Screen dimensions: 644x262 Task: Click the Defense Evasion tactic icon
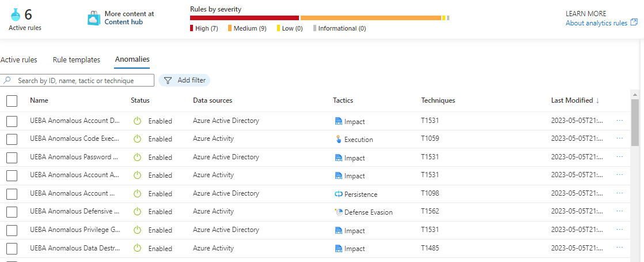[x=338, y=212]
